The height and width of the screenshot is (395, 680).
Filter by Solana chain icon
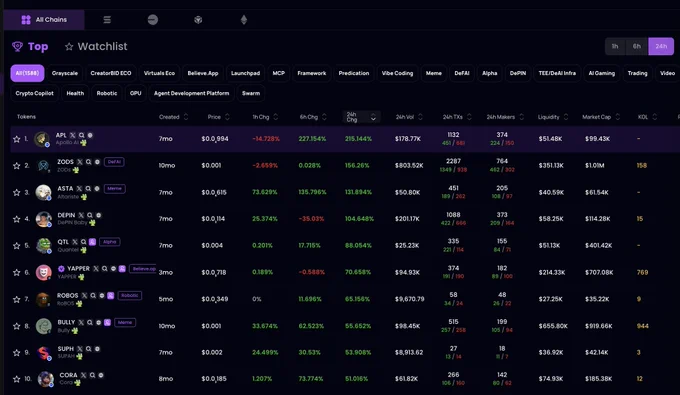[x=107, y=20]
